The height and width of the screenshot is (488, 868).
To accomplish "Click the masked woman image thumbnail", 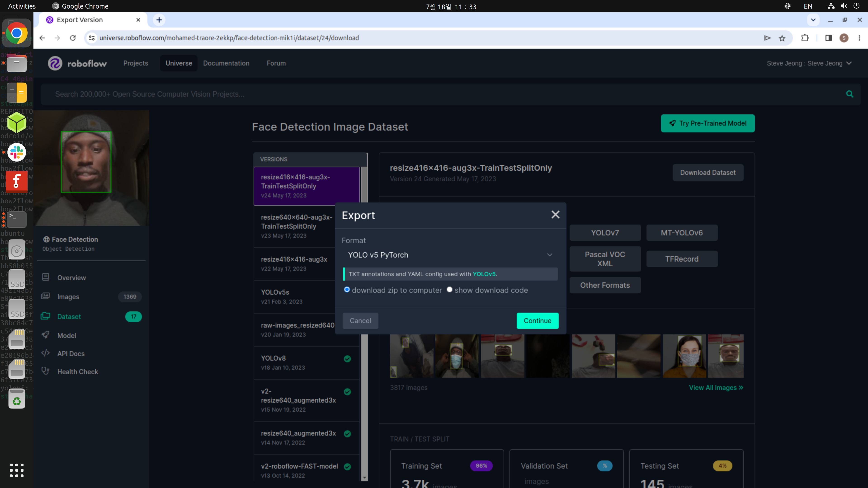I will coord(684,356).
